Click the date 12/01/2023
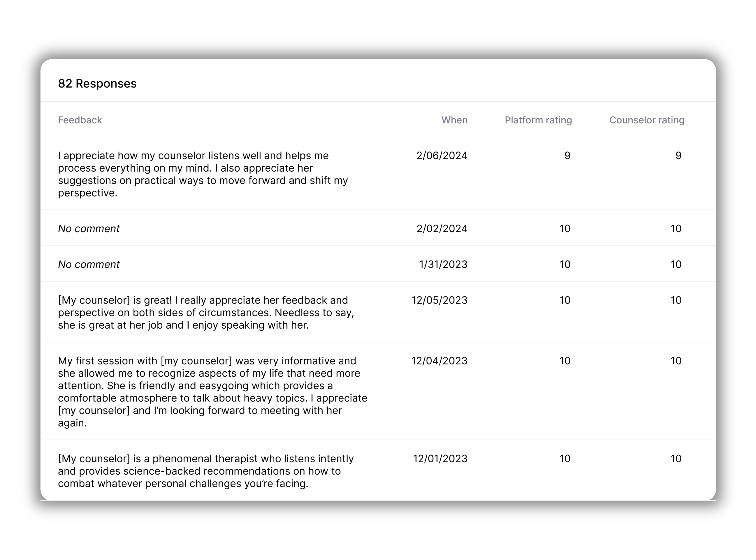The image size is (756, 560). click(x=440, y=459)
